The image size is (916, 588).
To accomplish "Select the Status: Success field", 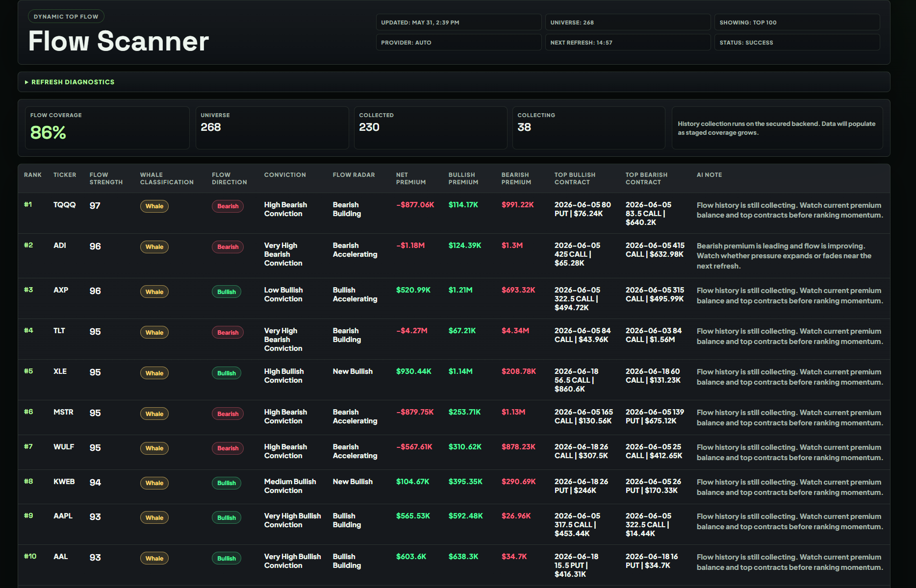I will (797, 43).
